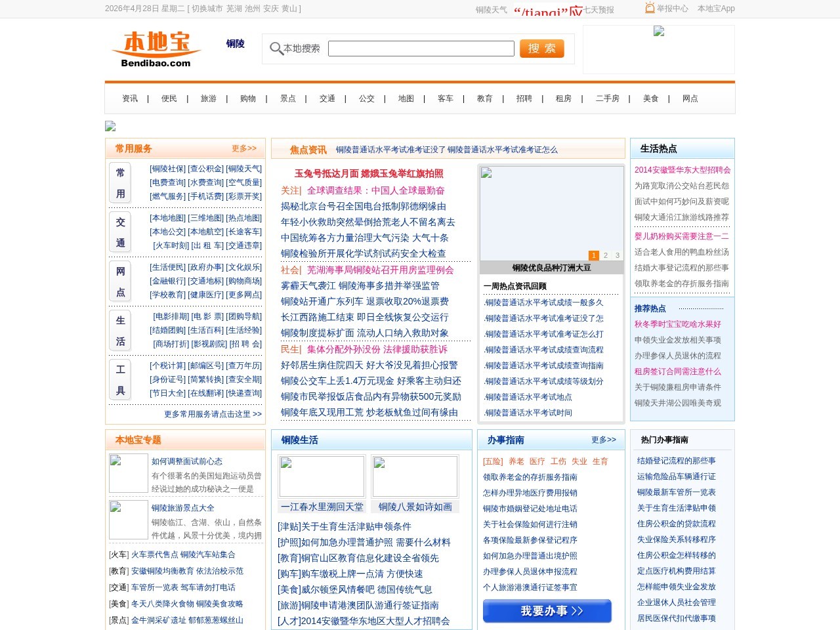Open the 旅游 navigation menu item
The image size is (840, 630).
point(209,98)
